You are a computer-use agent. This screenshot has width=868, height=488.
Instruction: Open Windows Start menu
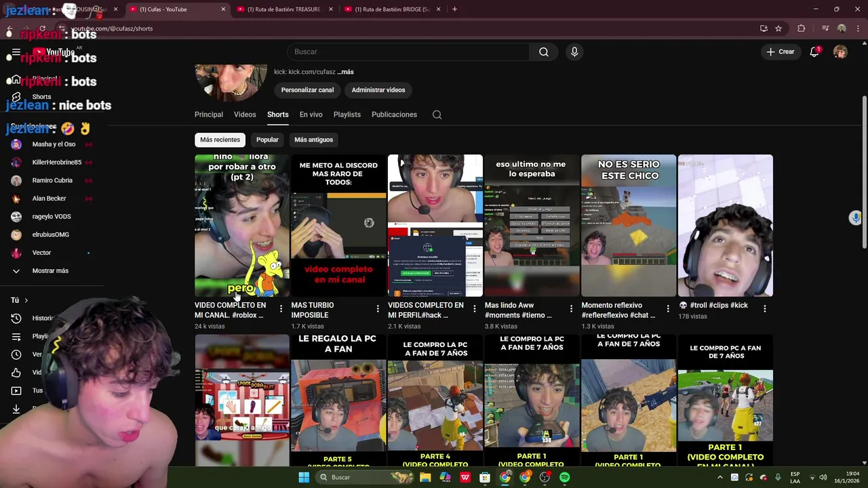[304, 477]
